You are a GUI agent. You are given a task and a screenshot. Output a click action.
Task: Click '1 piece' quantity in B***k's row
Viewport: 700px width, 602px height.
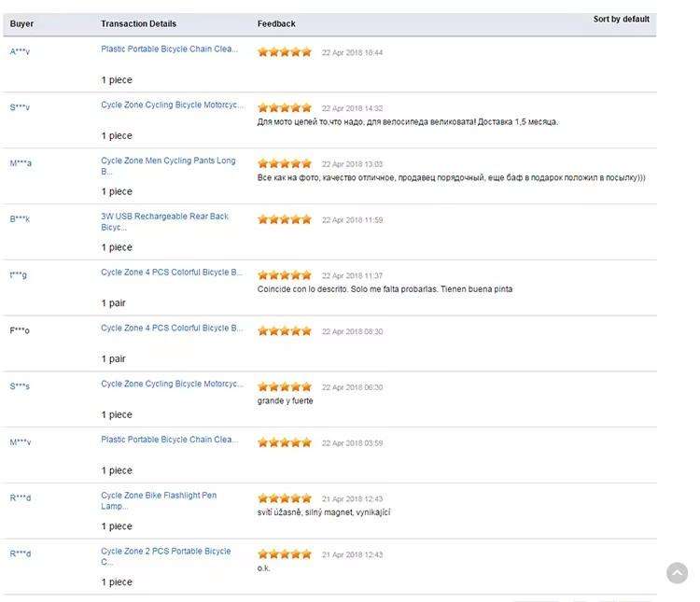pyautogui.click(x=117, y=247)
